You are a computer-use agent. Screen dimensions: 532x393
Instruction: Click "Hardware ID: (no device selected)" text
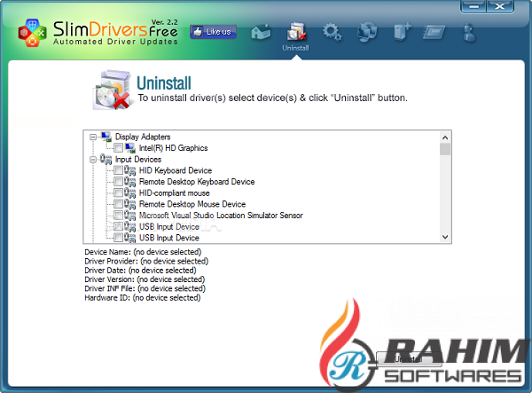coord(143,298)
